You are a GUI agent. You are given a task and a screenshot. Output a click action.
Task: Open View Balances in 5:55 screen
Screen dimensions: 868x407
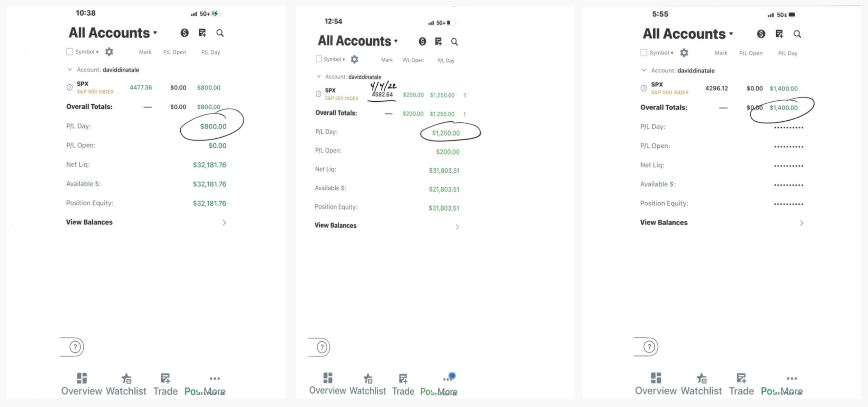point(722,223)
